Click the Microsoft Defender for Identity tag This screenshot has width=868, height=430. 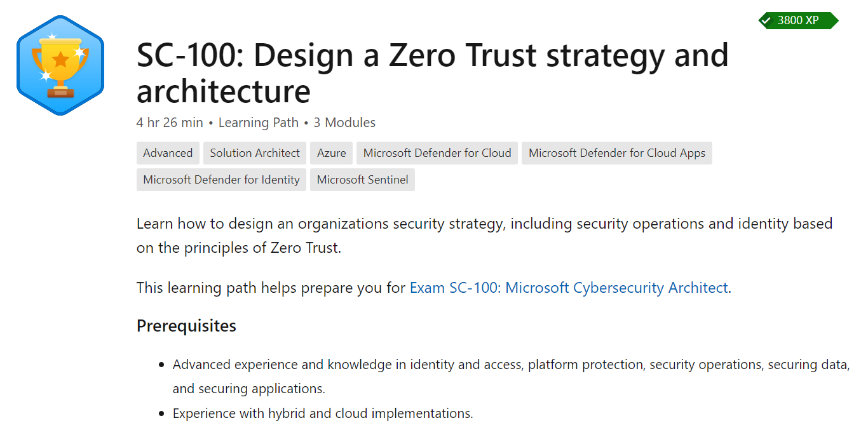[x=221, y=180]
